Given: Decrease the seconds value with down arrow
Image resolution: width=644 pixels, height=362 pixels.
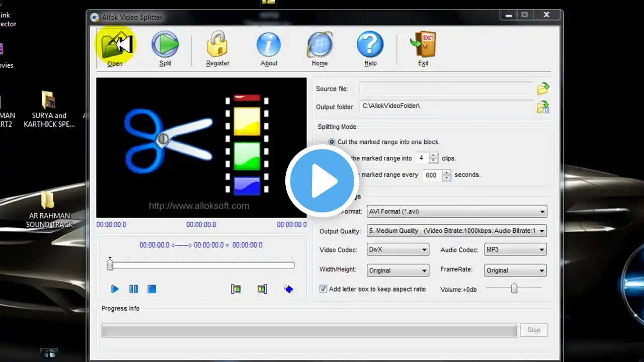Looking at the screenshot, I should point(446,177).
